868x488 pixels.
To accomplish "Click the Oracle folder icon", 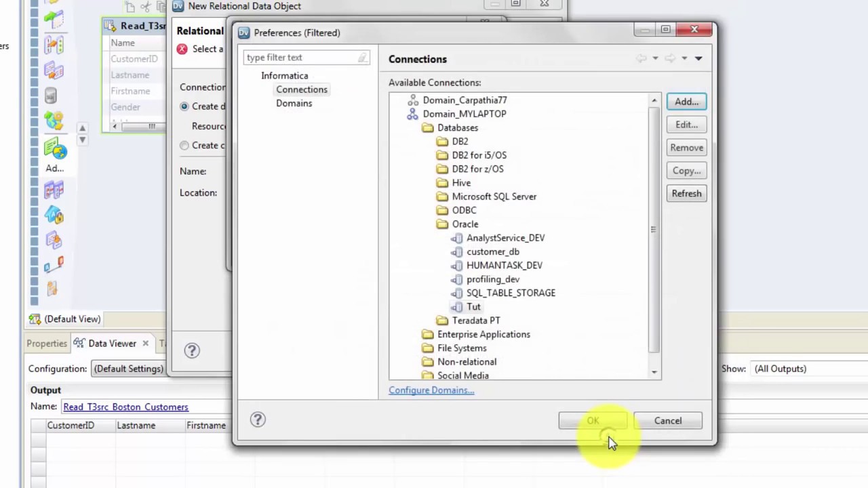I will click(442, 224).
